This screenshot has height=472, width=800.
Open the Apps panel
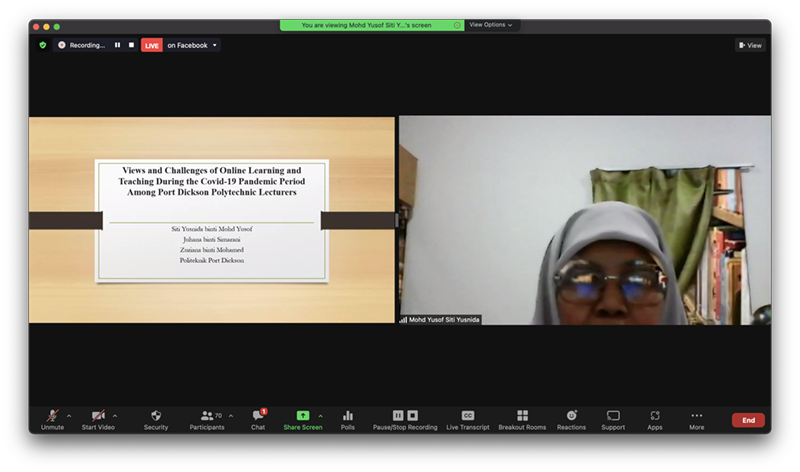[x=655, y=415]
